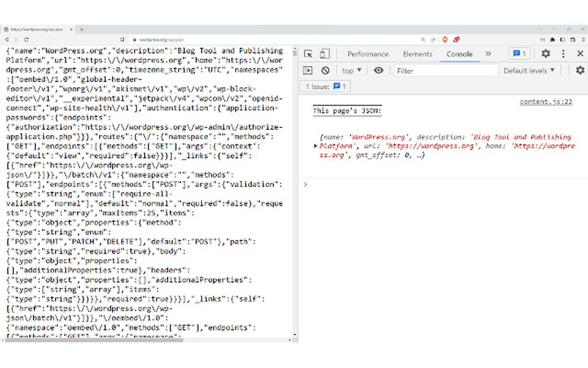Screen dimensions: 588x368
Task: Expand the logged JSON object triangle
Action: coord(316,146)
